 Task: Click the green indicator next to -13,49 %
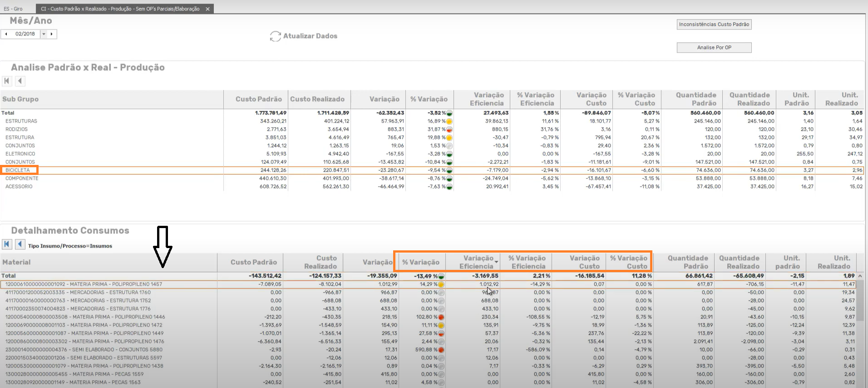441,276
